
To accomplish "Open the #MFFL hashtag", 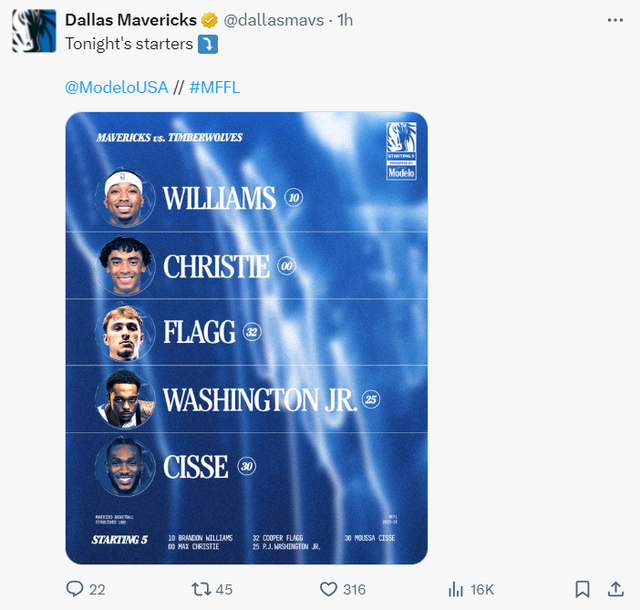I will tap(214, 87).
